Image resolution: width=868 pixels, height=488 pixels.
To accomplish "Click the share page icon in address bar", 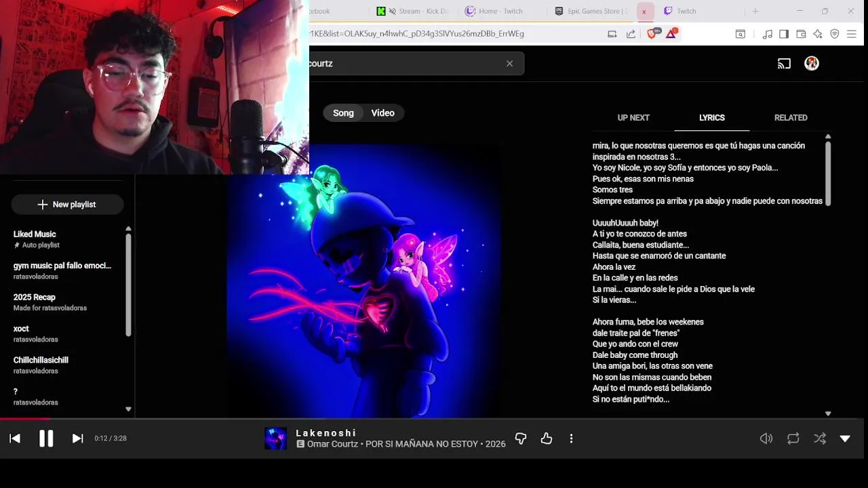I will [631, 34].
